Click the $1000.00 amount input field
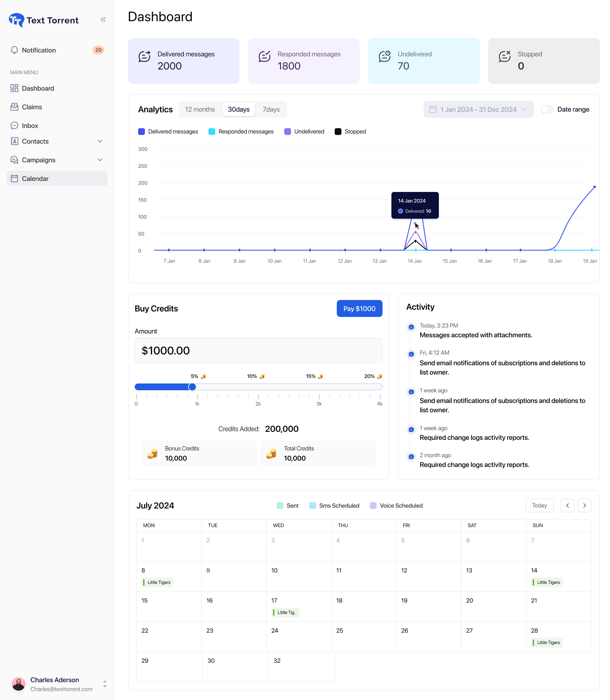Image resolution: width=610 pixels, height=700 pixels. coord(258,350)
